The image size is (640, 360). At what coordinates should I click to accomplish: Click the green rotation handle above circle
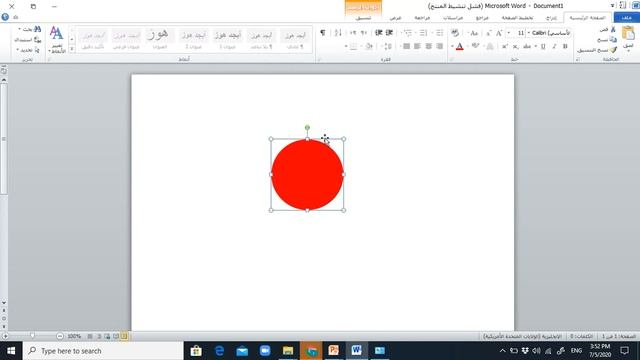[x=307, y=128]
